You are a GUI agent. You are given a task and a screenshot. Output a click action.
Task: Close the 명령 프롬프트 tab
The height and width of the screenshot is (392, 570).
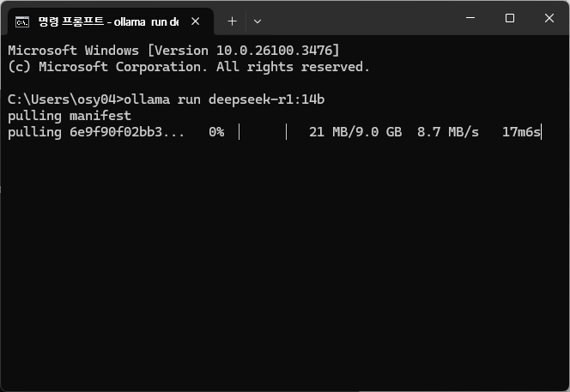(x=196, y=21)
